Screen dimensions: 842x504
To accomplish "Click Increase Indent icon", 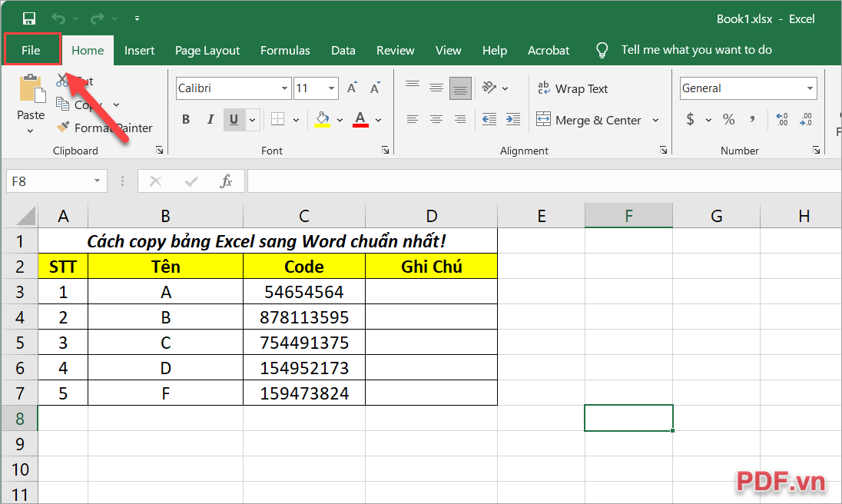I will [x=513, y=119].
